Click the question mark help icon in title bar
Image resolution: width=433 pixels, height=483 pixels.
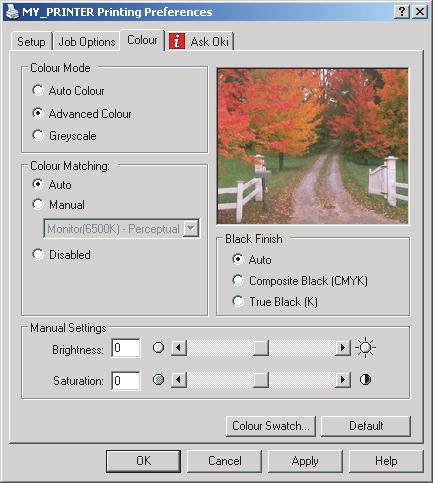point(402,12)
